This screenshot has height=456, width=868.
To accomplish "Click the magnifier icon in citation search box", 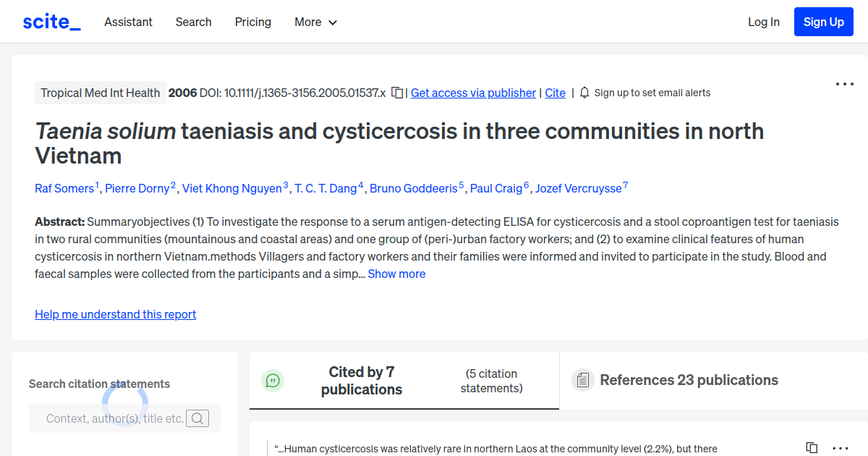I will tap(197, 418).
